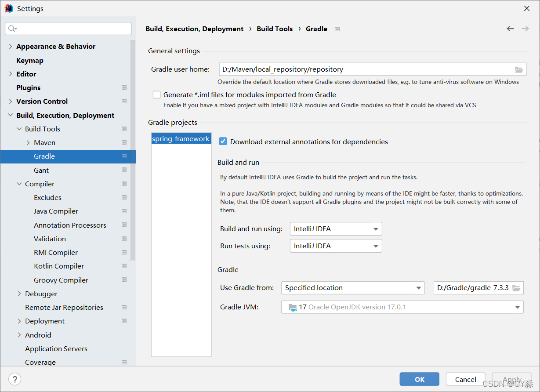Close the Settings dialog window
This screenshot has height=392, width=540.
pyautogui.click(x=527, y=8)
